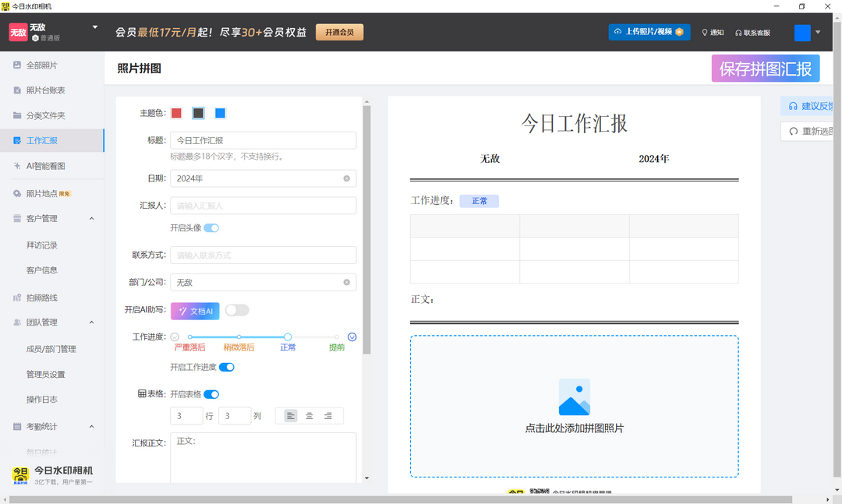Click the right text alignment icon
This screenshot has width=842, height=504.
tap(328, 416)
